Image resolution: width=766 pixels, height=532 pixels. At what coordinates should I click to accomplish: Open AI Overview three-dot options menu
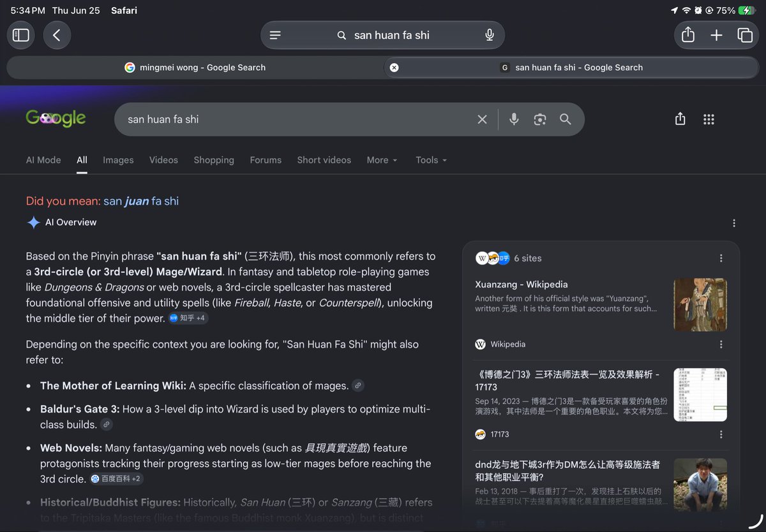pyautogui.click(x=734, y=223)
